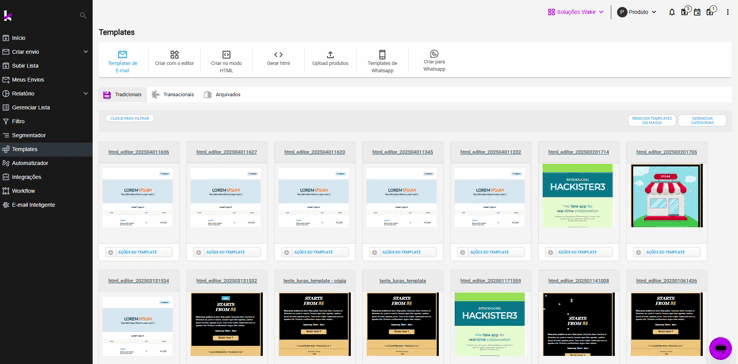
Task: Switch to Tradicionais tab
Action: point(123,95)
